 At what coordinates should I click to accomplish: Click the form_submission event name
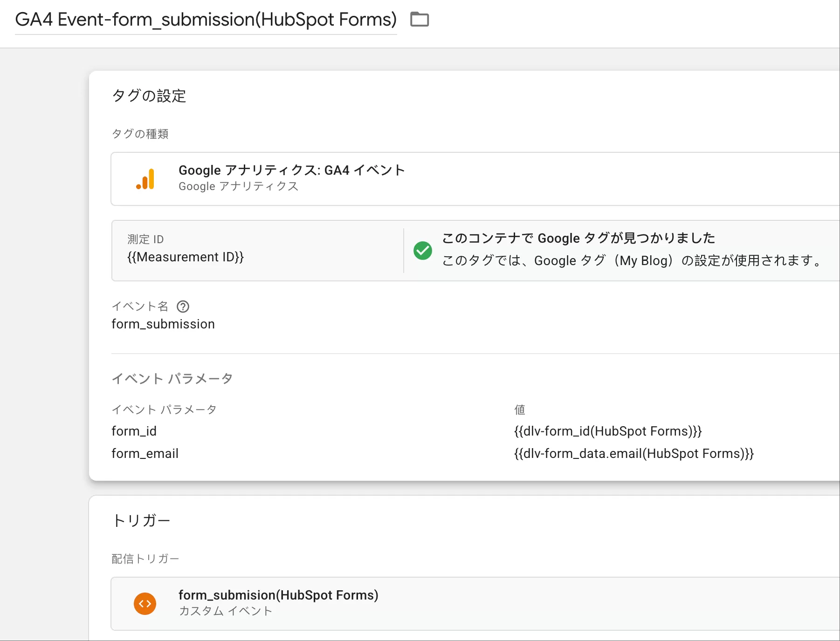pos(163,324)
